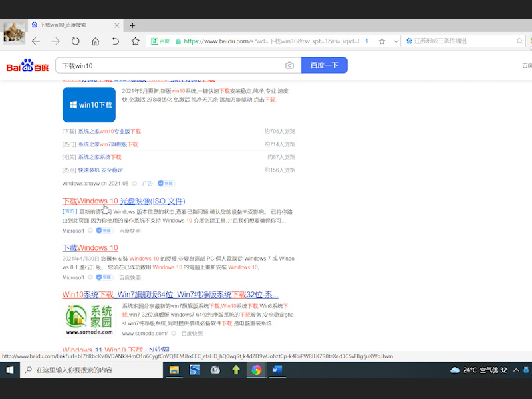This screenshot has width=532, height=399.
Task: Open search by image via the camera icon
Action: pos(289,66)
